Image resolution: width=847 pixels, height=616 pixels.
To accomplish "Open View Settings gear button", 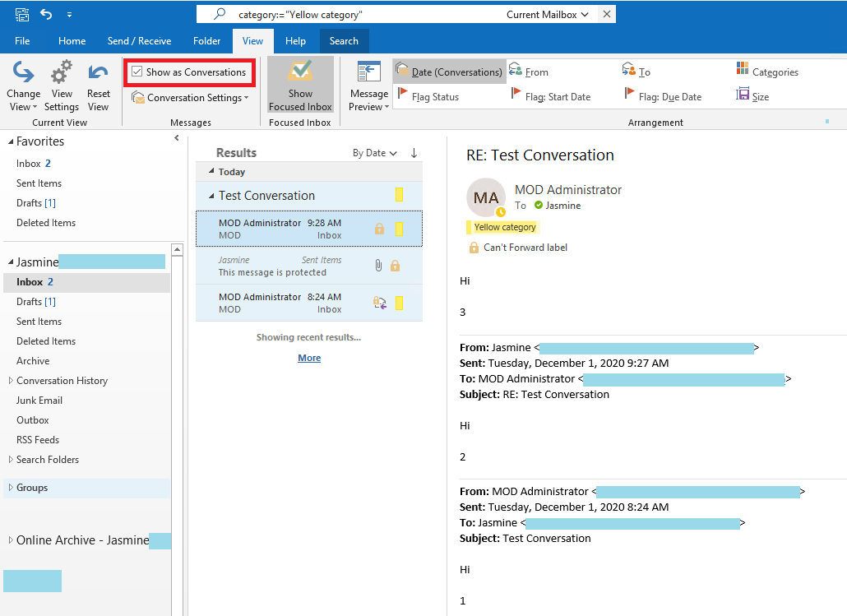I will pos(62,86).
